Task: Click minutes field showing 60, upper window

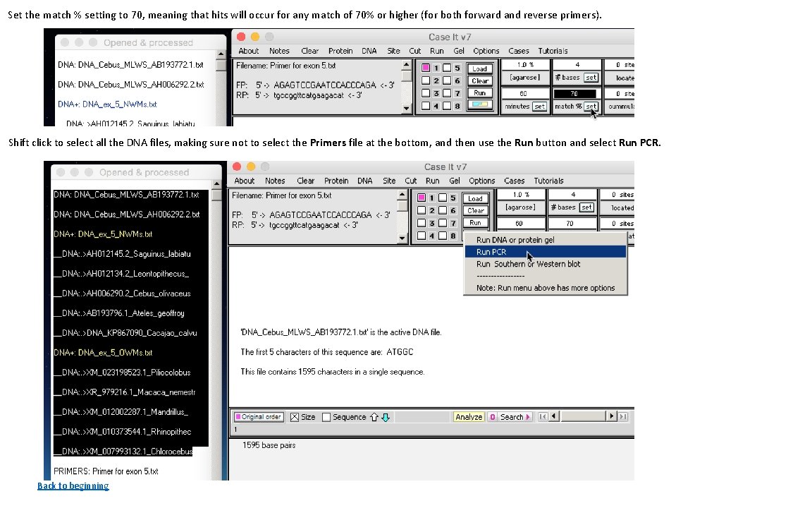Action: (x=524, y=94)
